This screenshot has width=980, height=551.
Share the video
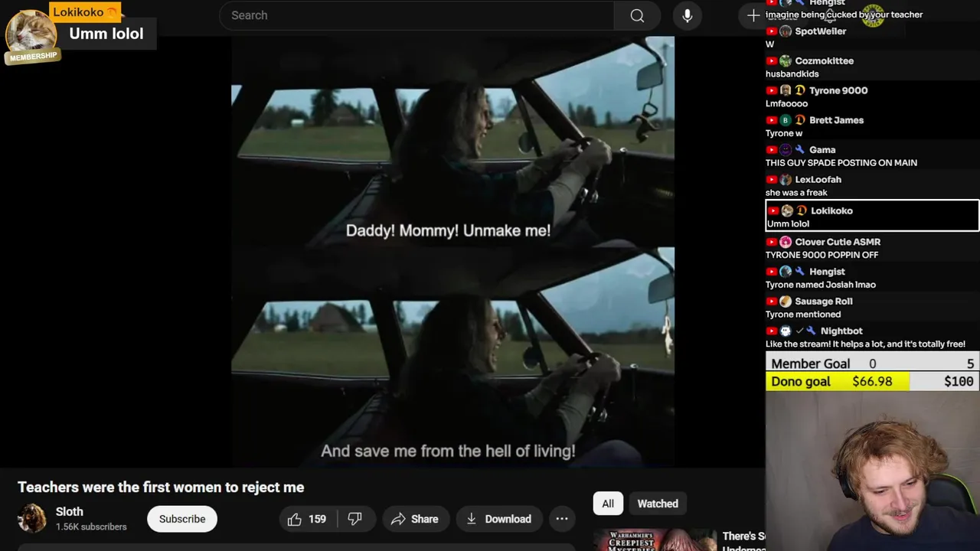point(415,519)
